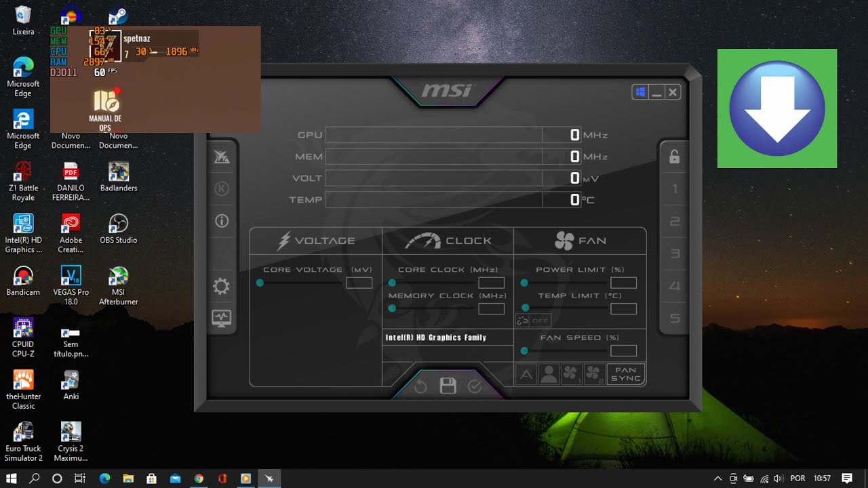Select profile slot 1

click(x=674, y=189)
